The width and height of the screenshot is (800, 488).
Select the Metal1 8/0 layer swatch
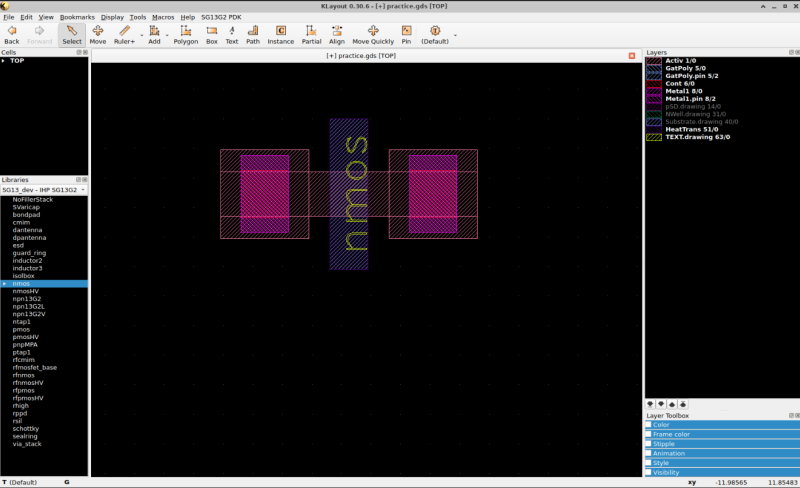pos(654,90)
